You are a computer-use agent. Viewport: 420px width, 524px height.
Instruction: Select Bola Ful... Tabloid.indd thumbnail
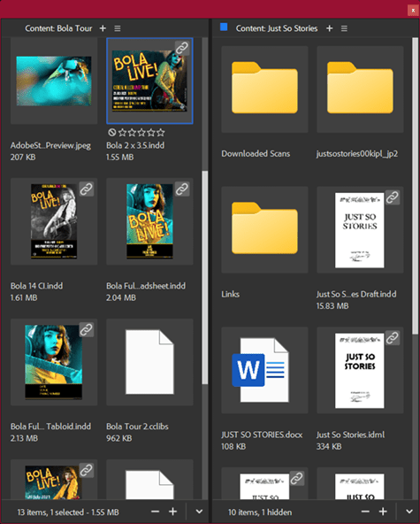54,362
